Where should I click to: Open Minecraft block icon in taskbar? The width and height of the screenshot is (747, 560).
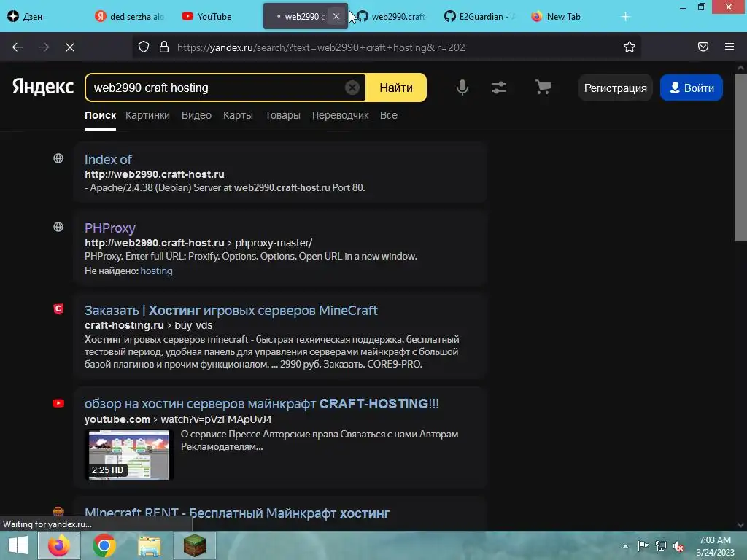pos(194,545)
